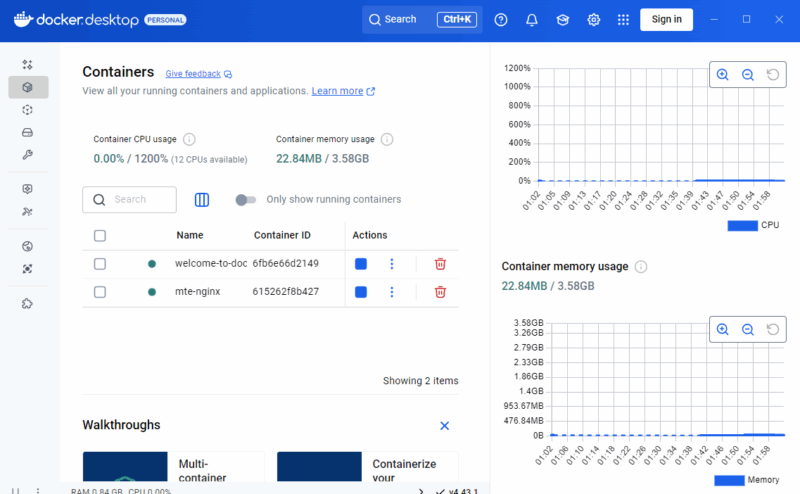Select the welcome-to-docker row checkbox
The width and height of the screenshot is (800, 494).
tap(100, 264)
